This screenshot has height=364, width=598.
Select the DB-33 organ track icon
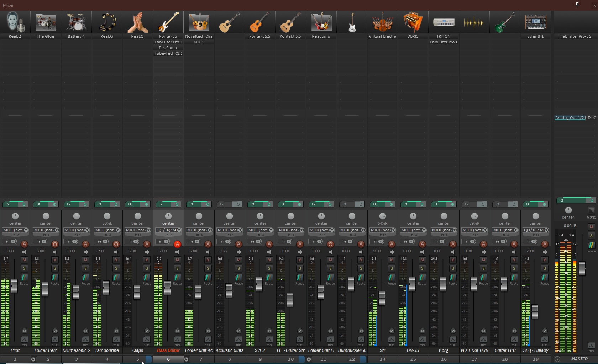[413, 22]
